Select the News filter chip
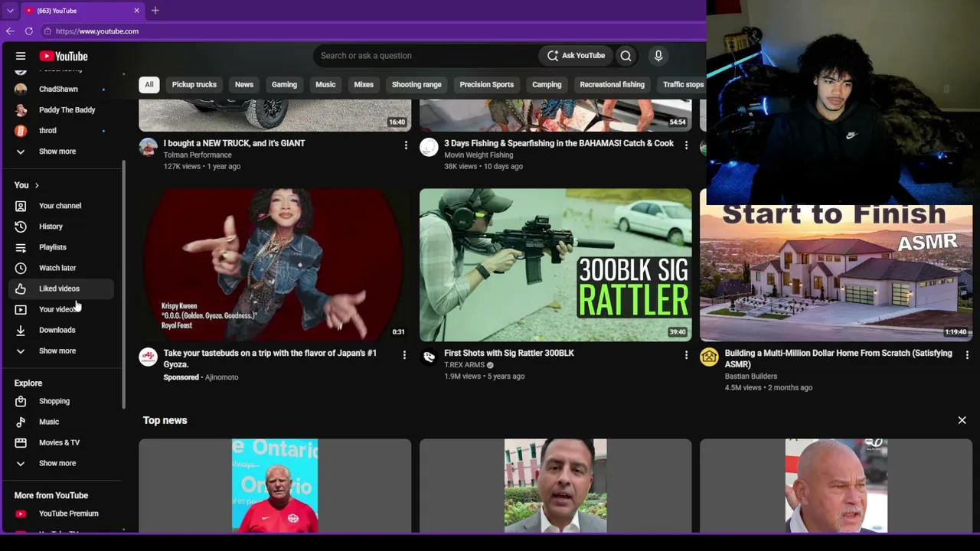 point(244,85)
